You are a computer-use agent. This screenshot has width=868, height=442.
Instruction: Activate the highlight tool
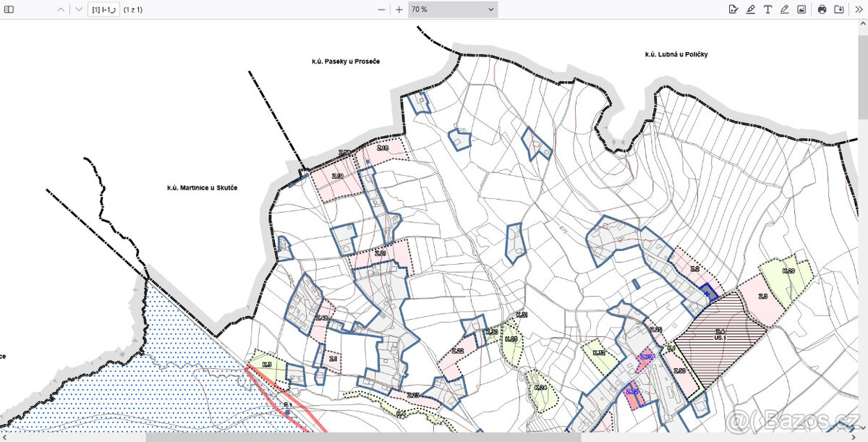tap(751, 9)
